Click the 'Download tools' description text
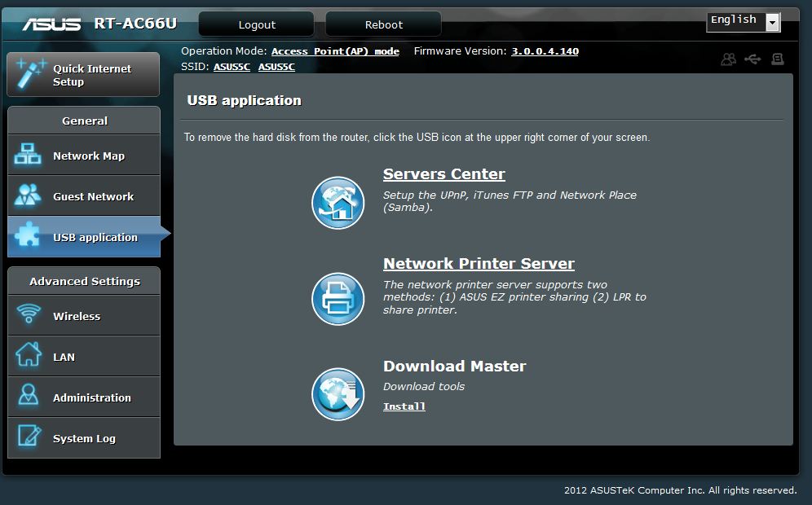The image size is (812, 505). click(x=424, y=387)
